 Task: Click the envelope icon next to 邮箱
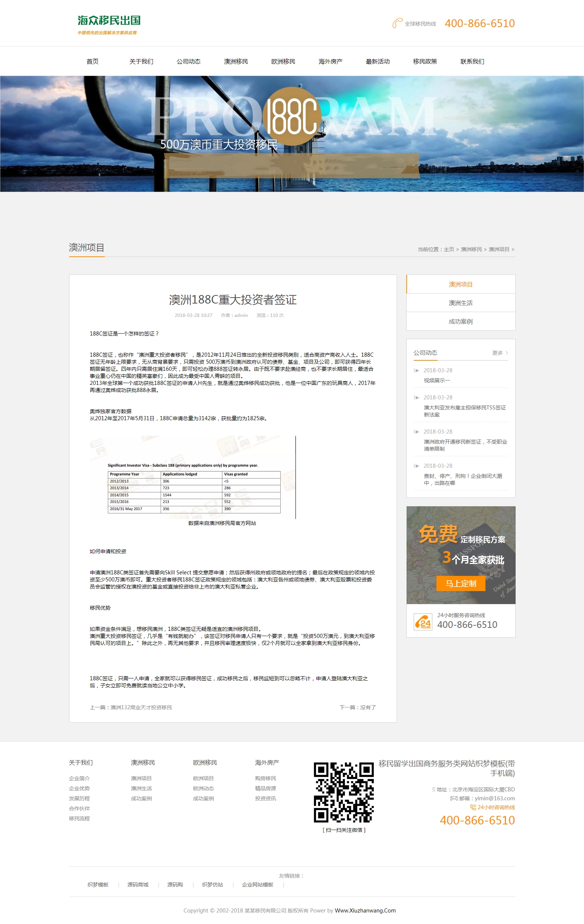pyautogui.click(x=454, y=798)
